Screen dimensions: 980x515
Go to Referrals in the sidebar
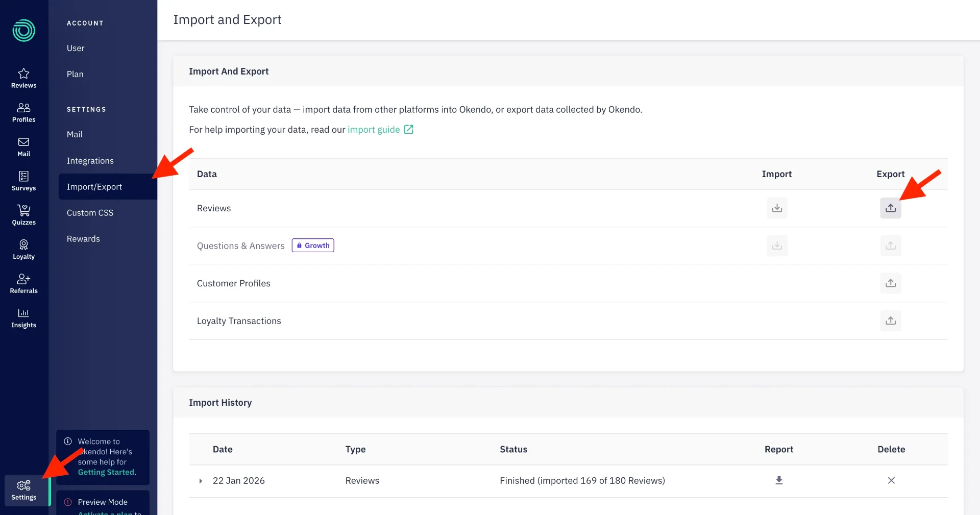pos(23,283)
